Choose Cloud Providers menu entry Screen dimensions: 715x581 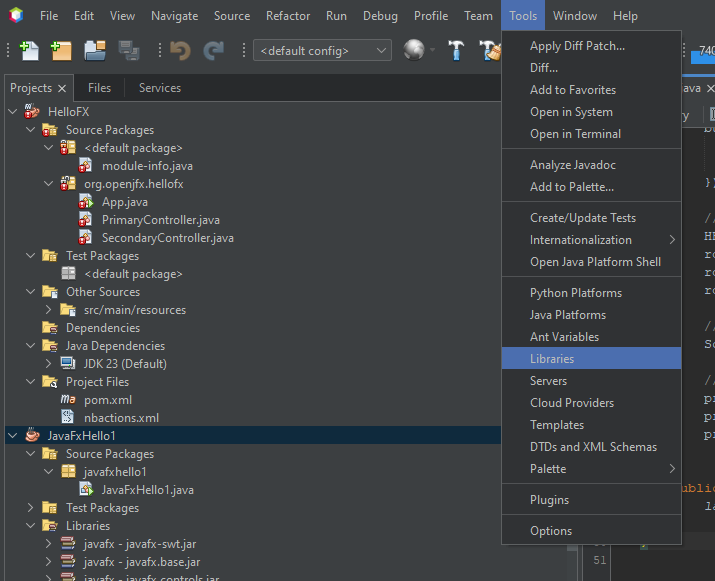[x=591, y=402]
